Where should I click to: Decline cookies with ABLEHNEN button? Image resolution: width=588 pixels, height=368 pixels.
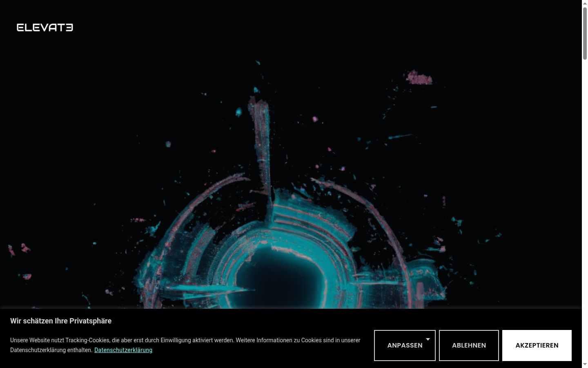(469, 346)
